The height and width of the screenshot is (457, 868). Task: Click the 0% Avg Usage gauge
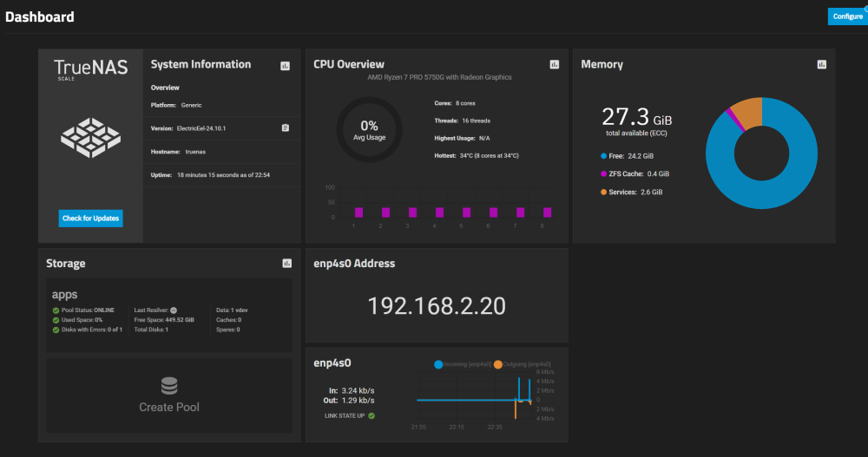369,130
